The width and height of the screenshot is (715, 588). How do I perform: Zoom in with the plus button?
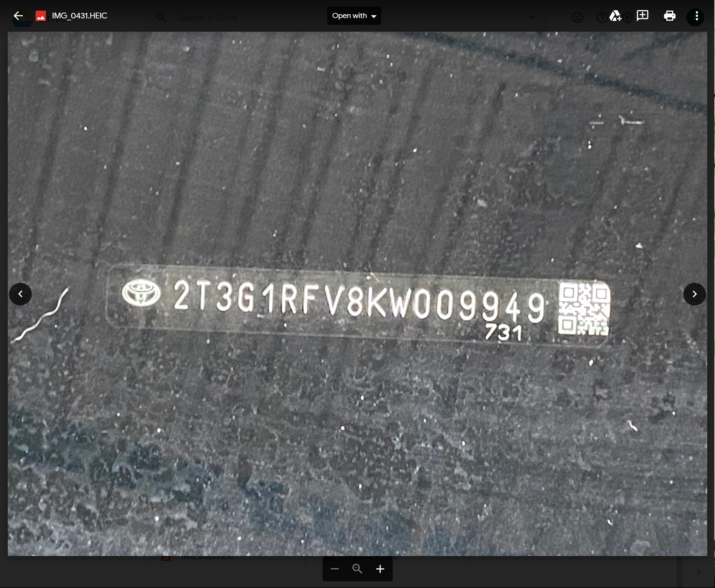click(380, 569)
